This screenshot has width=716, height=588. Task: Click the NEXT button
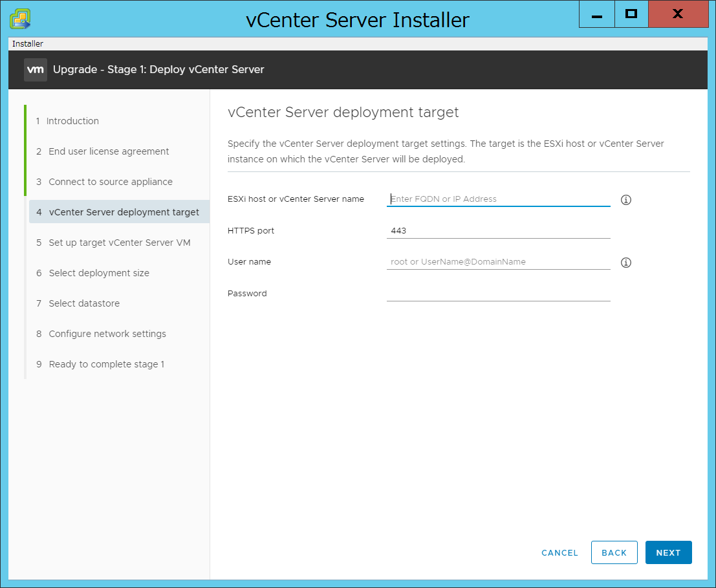(669, 552)
